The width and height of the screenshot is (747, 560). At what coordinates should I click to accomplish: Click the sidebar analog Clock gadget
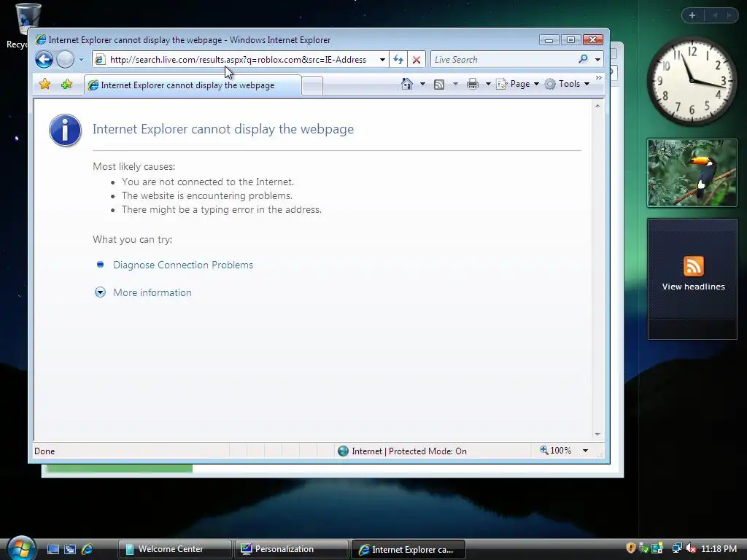[692, 82]
